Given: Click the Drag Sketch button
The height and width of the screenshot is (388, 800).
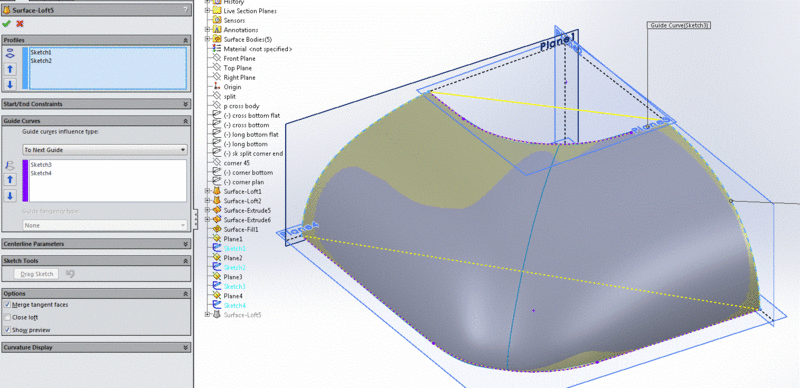Looking at the screenshot, I should click(36, 274).
